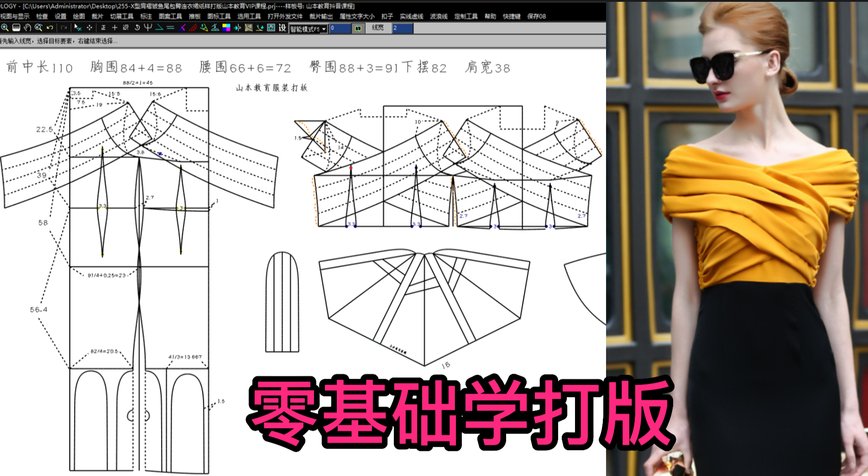
Task: Click the blue input field showing 0
Action: [340, 28]
